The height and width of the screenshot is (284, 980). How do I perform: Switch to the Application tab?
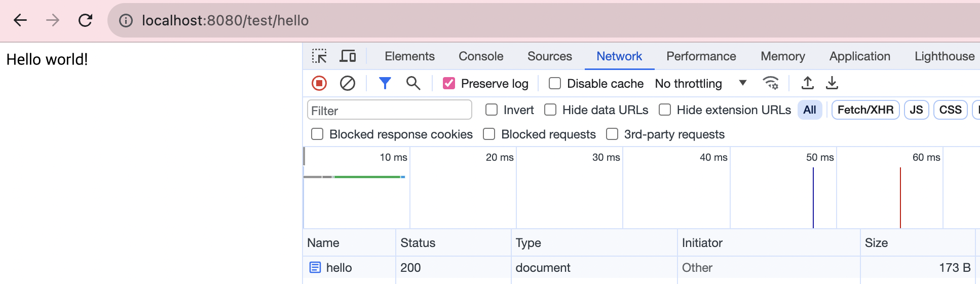860,56
